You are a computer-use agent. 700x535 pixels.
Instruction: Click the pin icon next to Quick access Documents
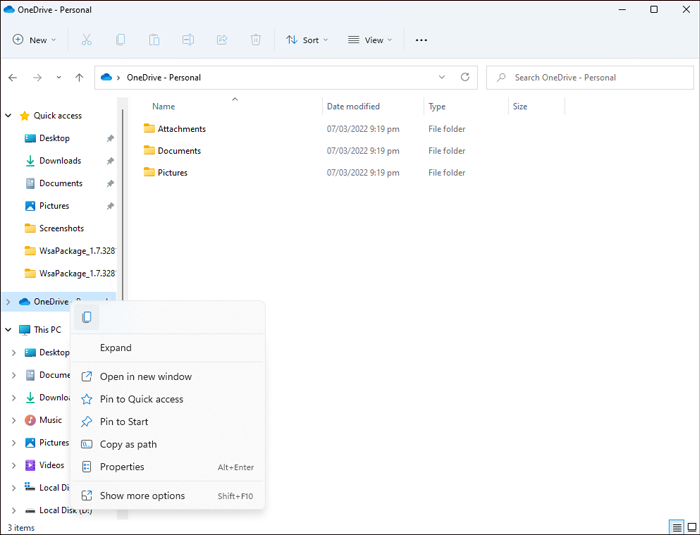pos(110,184)
